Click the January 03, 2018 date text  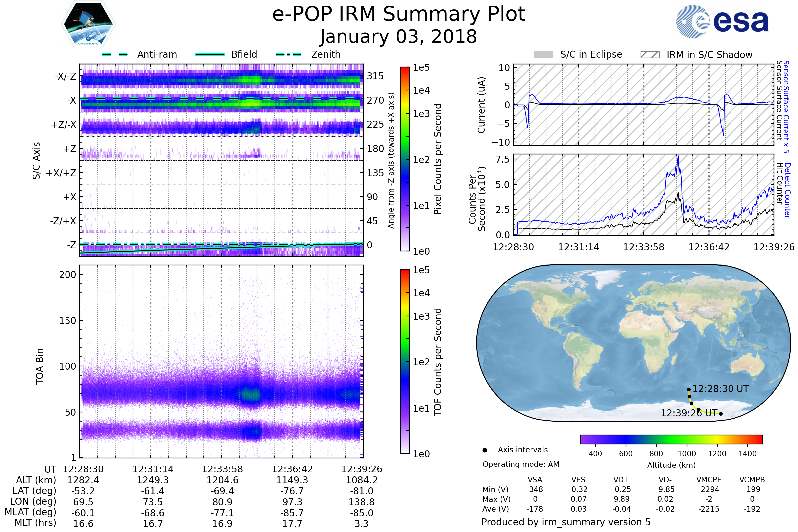coord(399,37)
